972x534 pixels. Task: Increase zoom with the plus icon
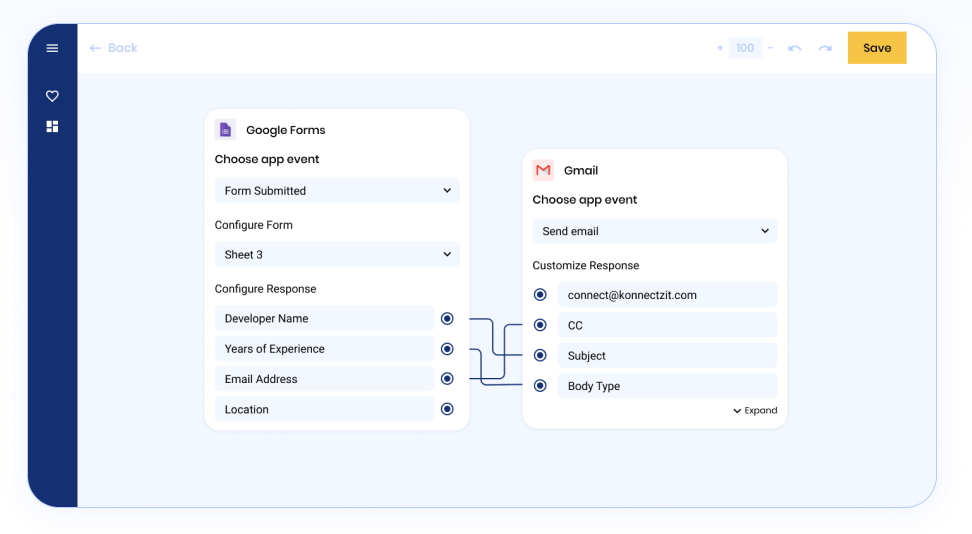[x=720, y=48]
